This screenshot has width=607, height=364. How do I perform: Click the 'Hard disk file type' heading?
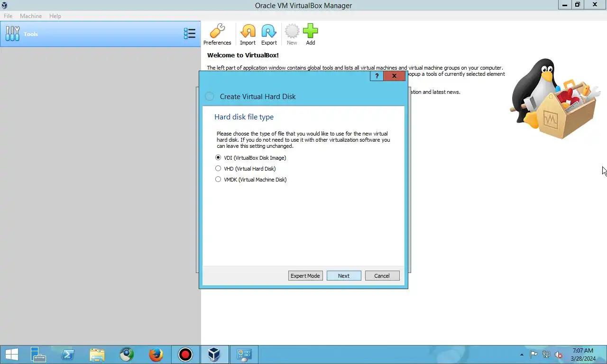point(244,117)
